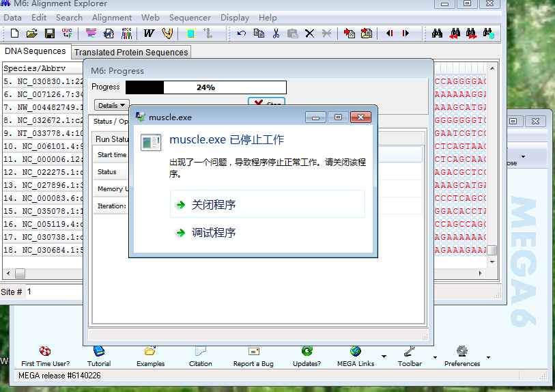Move selection left with red left arrow
The height and width of the screenshot is (392, 555).
click(390, 33)
